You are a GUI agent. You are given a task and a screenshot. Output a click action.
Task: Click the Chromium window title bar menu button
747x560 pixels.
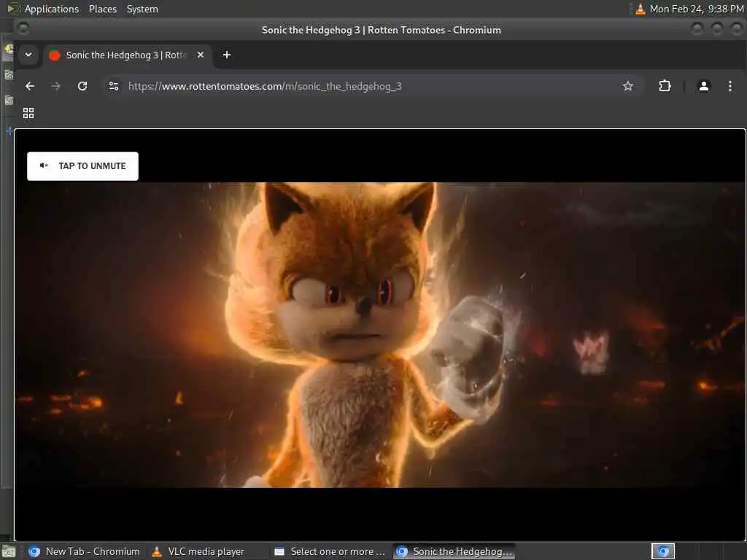(x=23, y=29)
